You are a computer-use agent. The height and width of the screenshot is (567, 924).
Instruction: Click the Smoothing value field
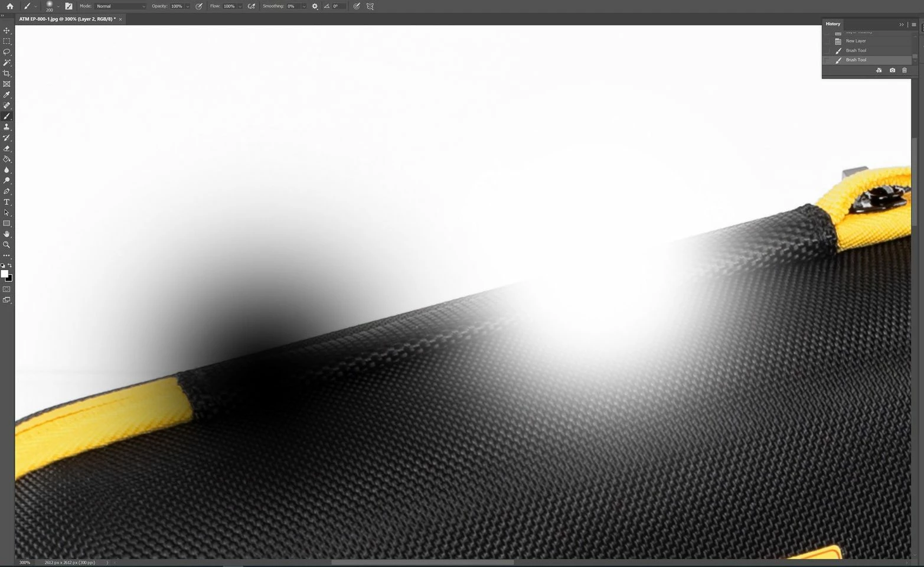pos(293,6)
